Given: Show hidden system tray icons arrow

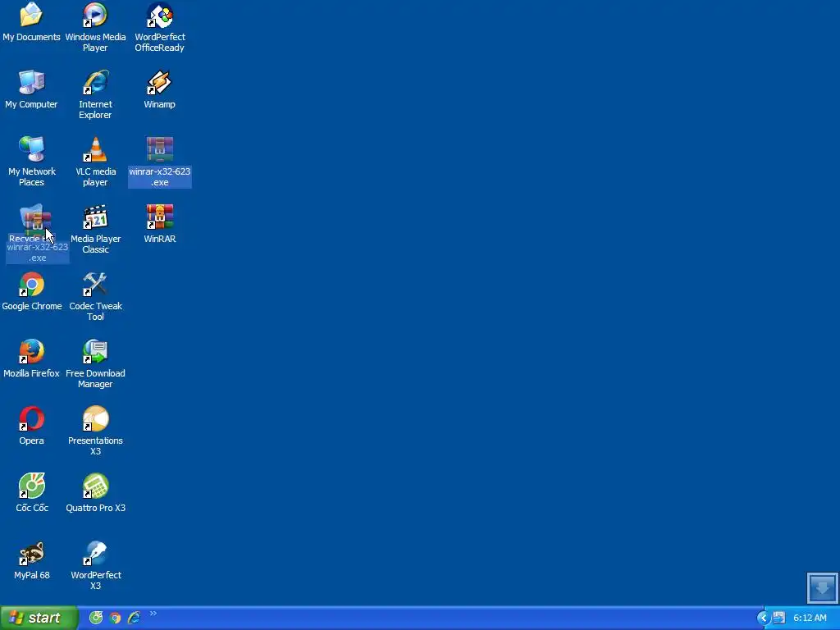Looking at the screenshot, I should tap(764, 619).
